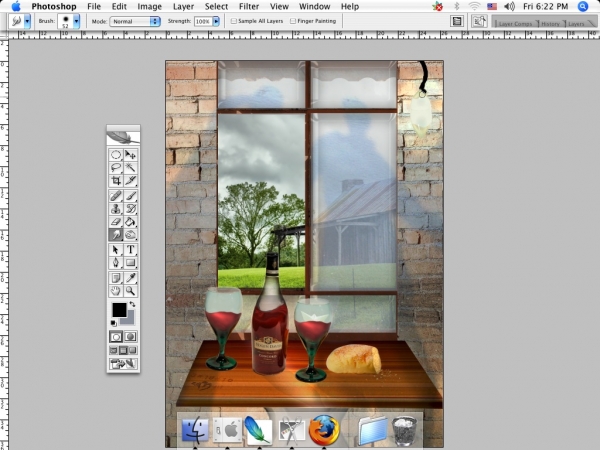Select the Rectangle shape tool
Viewport: 600px width, 450px height.
pos(130,263)
